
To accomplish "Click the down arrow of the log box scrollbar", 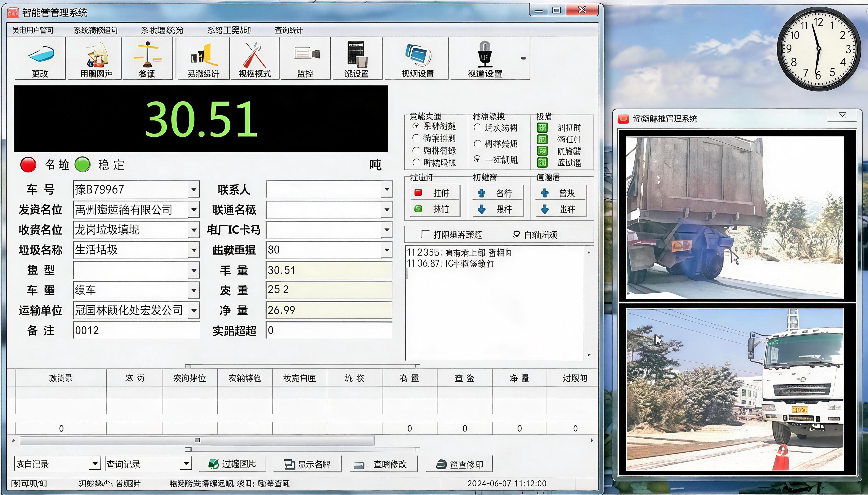I will 589,355.
